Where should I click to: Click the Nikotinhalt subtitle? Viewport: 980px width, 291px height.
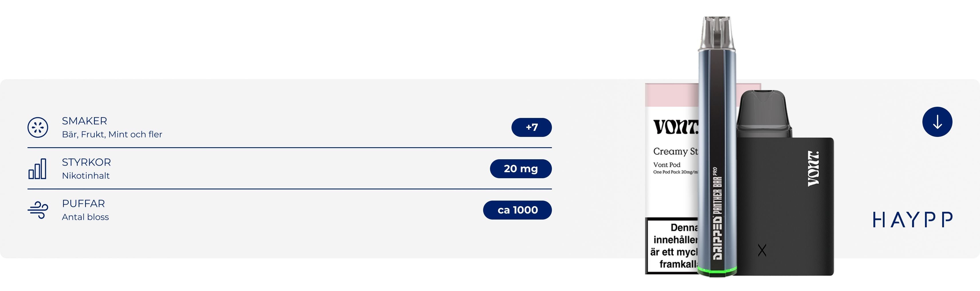pyautogui.click(x=86, y=176)
